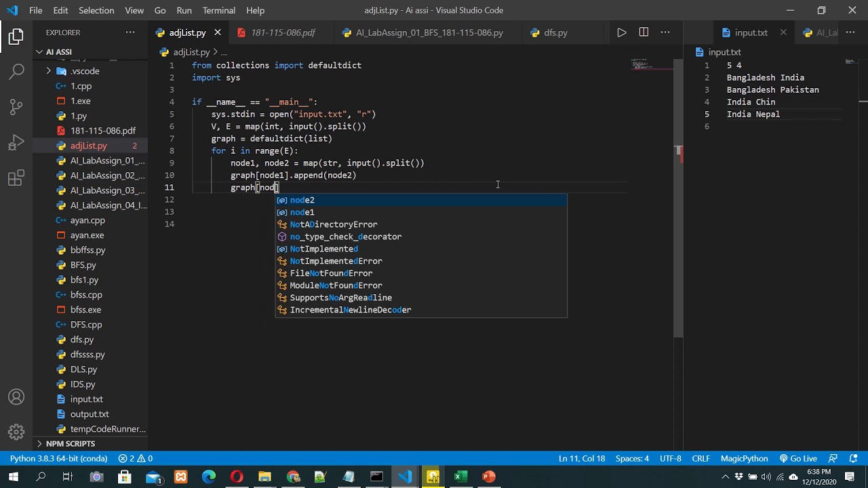868x488 pixels.
Task: Close the input.txt tab
Action: (783, 33)
